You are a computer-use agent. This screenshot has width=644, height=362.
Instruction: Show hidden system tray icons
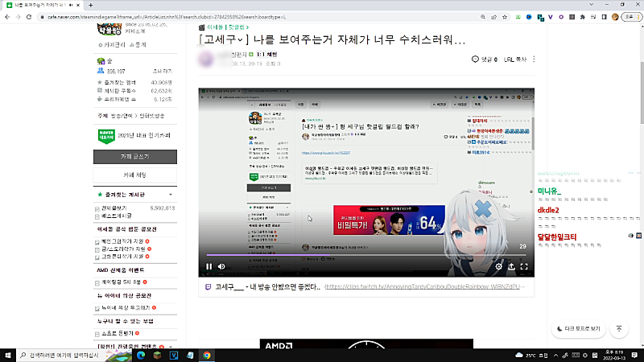555,355
